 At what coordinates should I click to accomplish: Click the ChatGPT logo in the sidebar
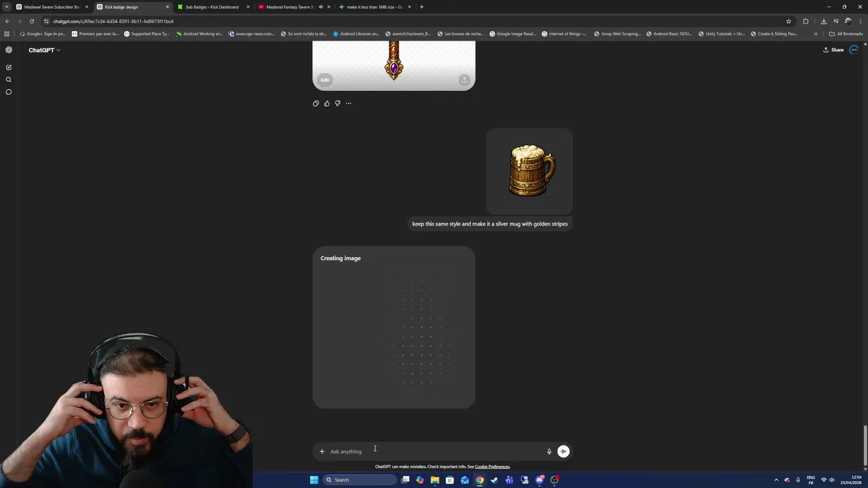(x=9, y=50)
